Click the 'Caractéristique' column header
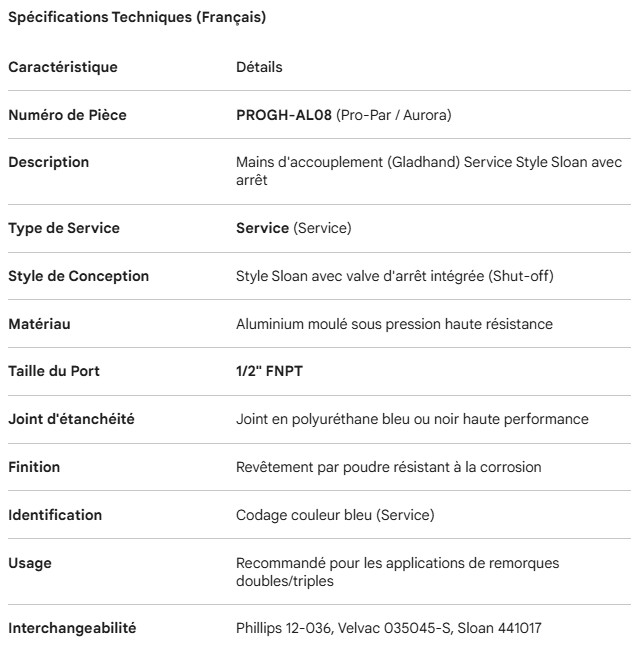Image resolution: width=632 pixels, height=648 pixels. point(63,67)
